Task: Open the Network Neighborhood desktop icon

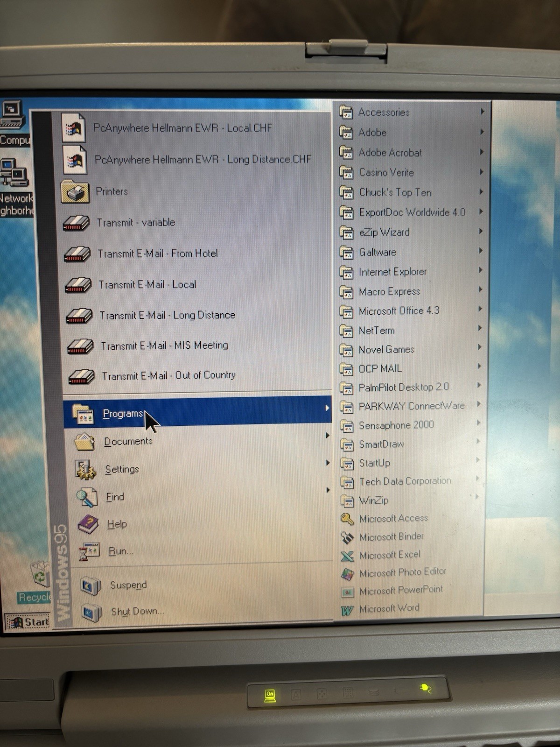Action: point(14,173)
